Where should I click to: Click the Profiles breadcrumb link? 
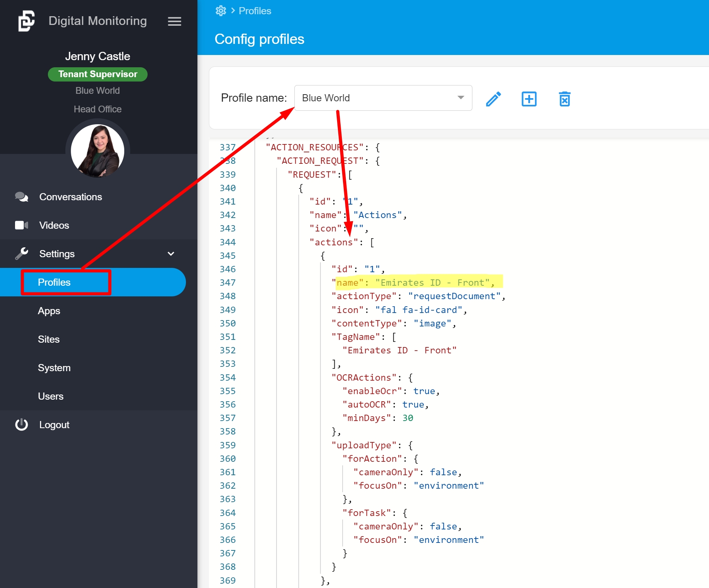255,11
